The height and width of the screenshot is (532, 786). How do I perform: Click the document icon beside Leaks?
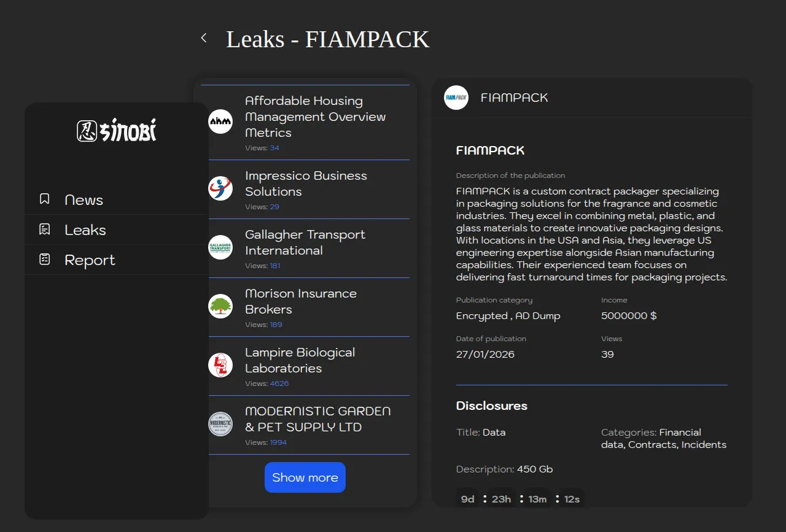coord(44,229)
